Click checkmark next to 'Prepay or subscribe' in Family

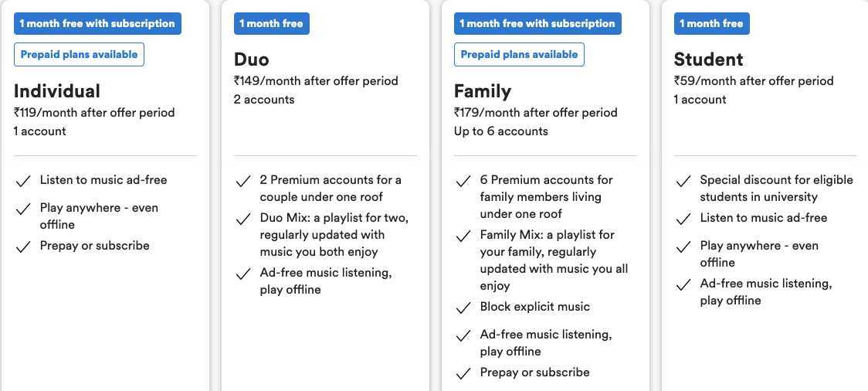(463, 374)
